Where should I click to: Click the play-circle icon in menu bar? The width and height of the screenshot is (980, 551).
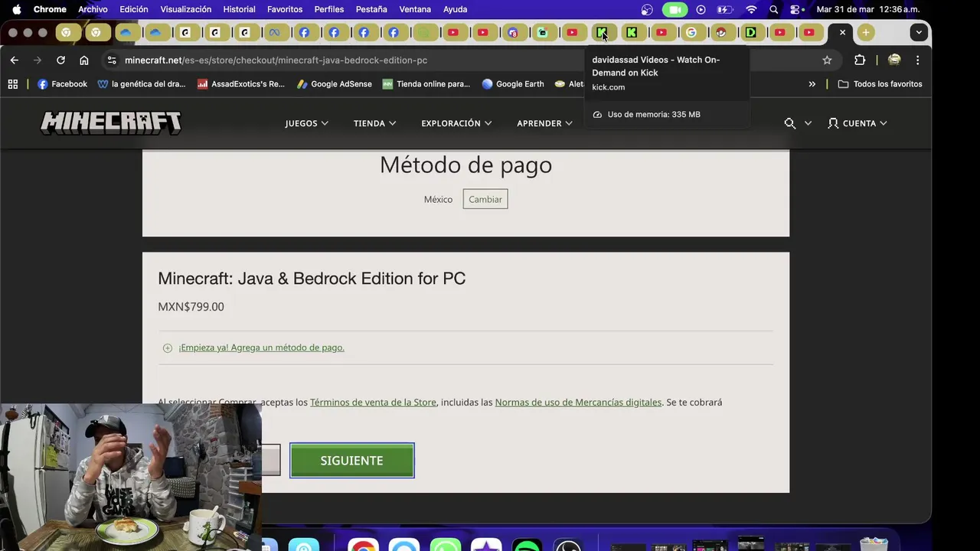point(701,9)
